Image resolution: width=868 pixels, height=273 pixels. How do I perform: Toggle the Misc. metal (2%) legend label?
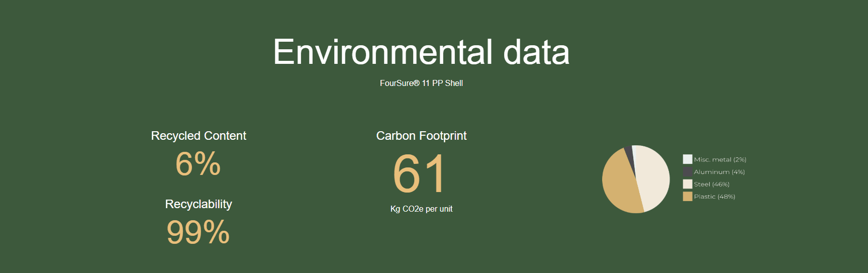720,159
